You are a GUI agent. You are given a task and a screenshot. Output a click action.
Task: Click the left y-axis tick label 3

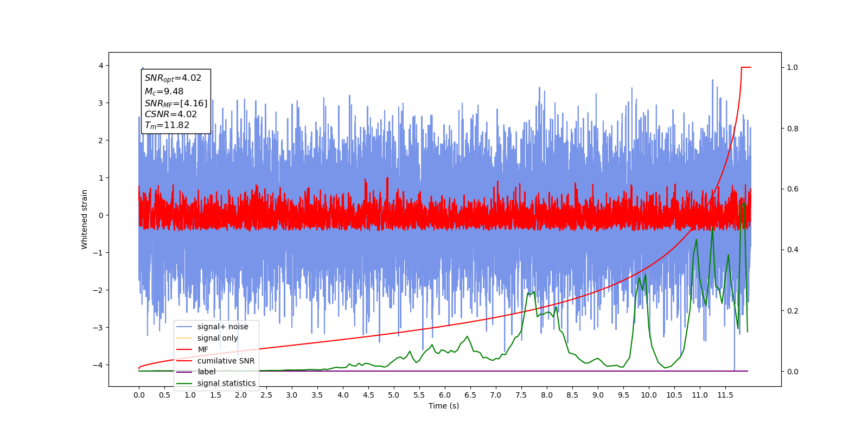100,103
